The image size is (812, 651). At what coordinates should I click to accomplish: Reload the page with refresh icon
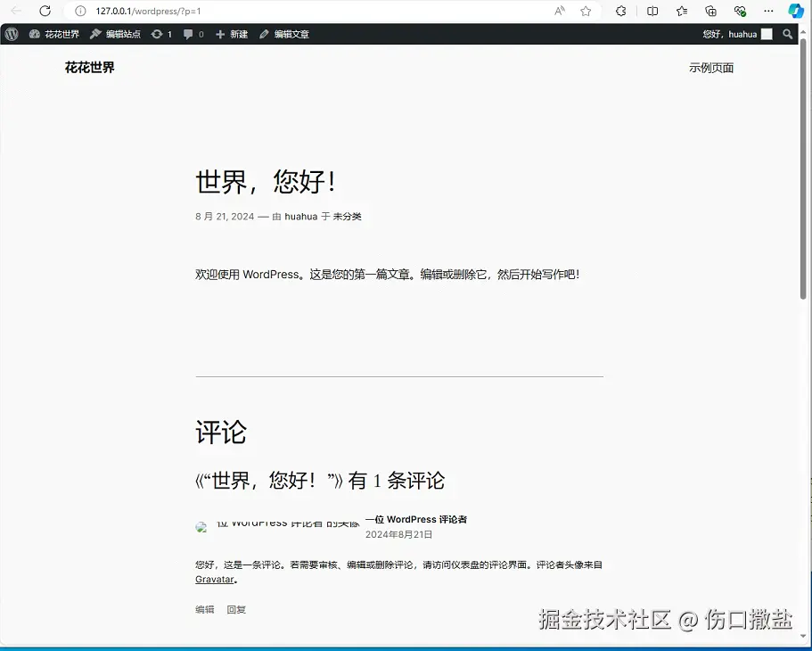coord(45,11)
